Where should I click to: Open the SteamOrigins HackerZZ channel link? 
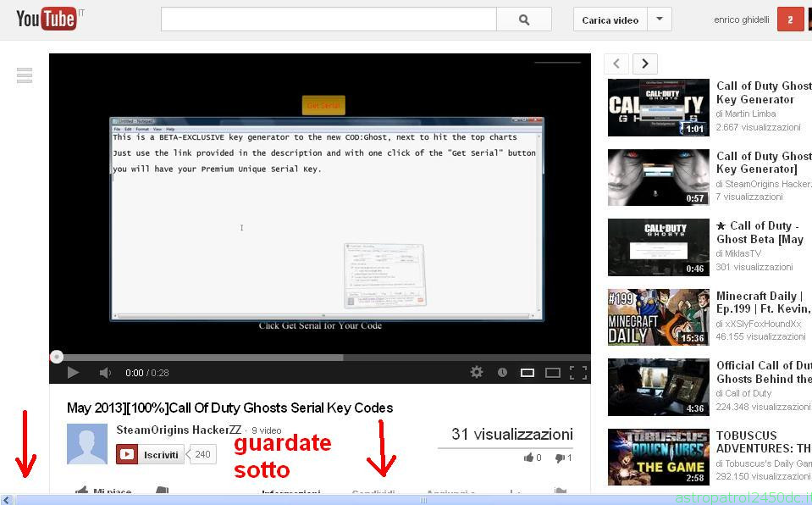click(179, 430)
